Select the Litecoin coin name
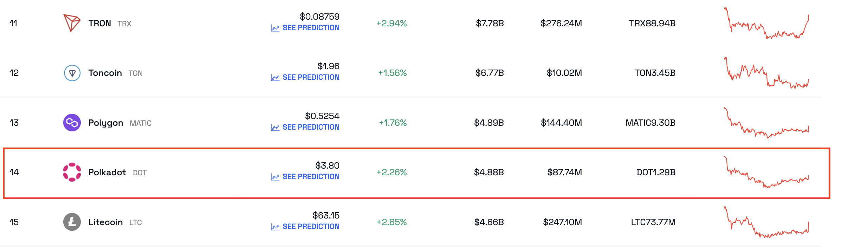 (x=105, y=222)
